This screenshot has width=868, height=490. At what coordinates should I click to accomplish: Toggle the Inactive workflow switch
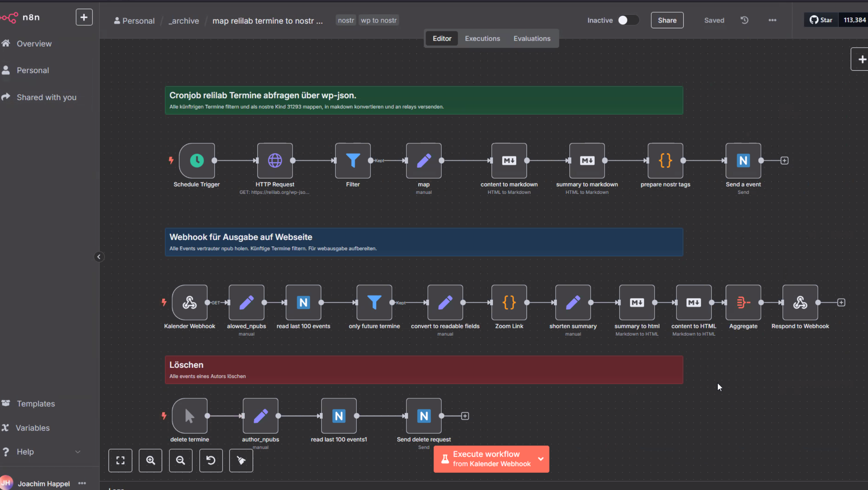click(x=627, y=20)
